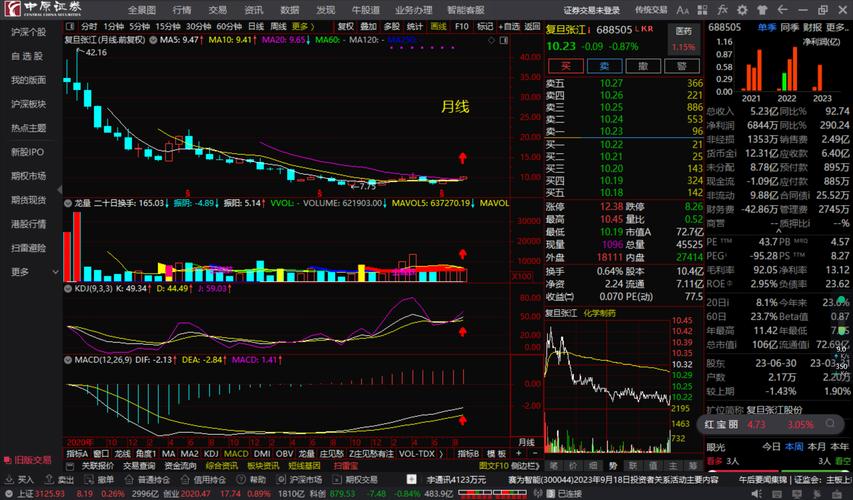This screenshot has height=500, width=853.
Task: Click 2023 net profit bar chart
Action: click(818, 77)
